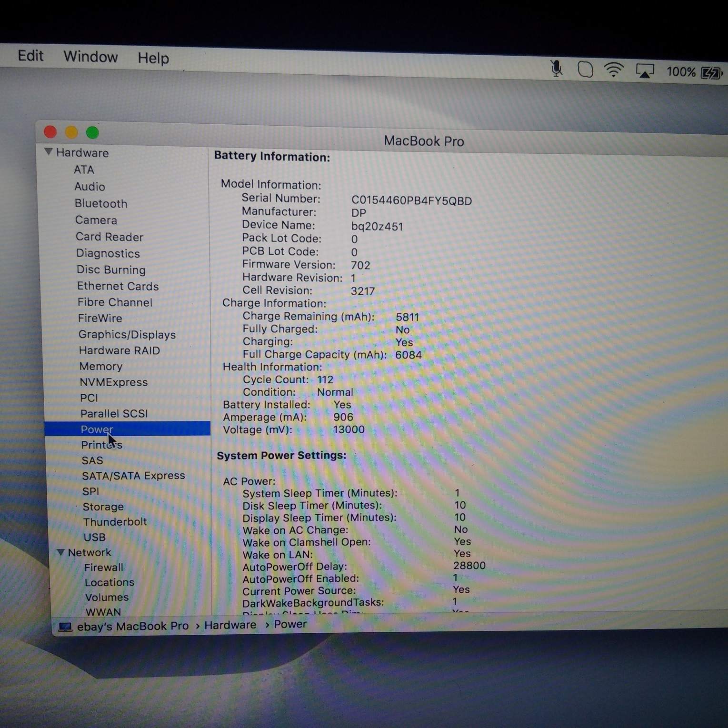Select Storage in the sidebar
The height and width of the screenshot is (728, 728).
(x=103, y=507)
